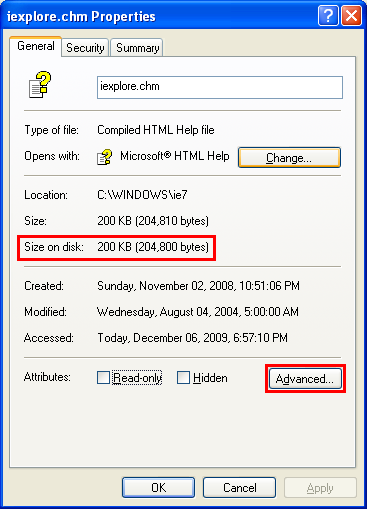Enable the Hidden attribute checkbox
Screen dimensions: 367x509
[183, 378]
